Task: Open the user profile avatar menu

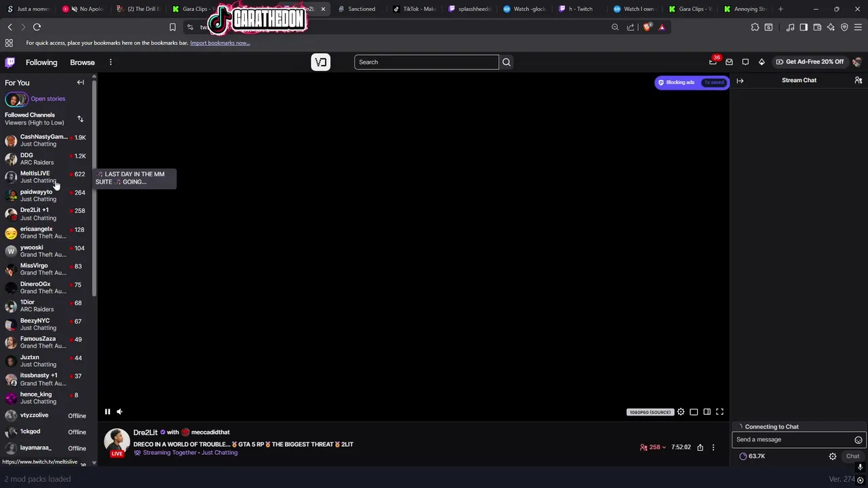Action: pos(856,62)
